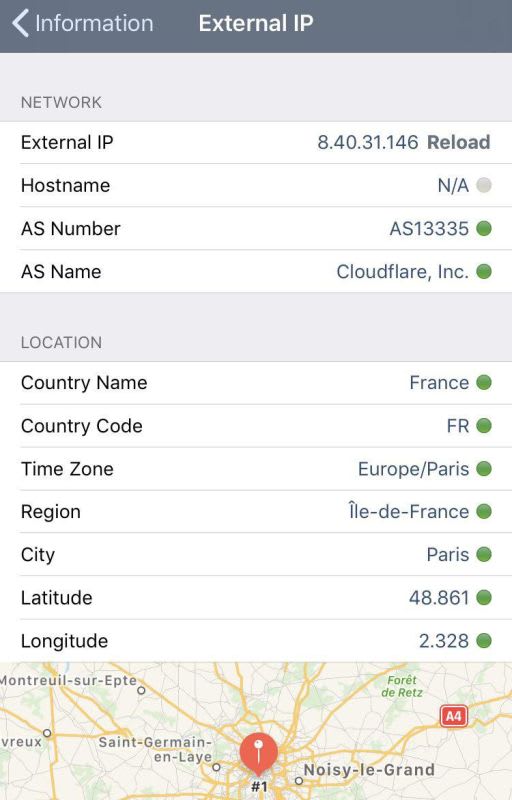The width and height of the screenshot is (512, 800).
Task: Tap the green Country Code indicator dot
Action: [x=483, y=426]
